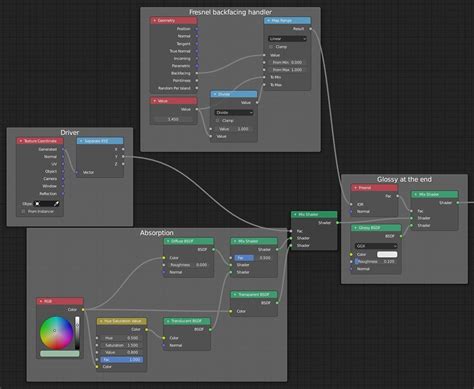Collapse the red Value node
The image size is (474, 389).
(x=154, y=101)
